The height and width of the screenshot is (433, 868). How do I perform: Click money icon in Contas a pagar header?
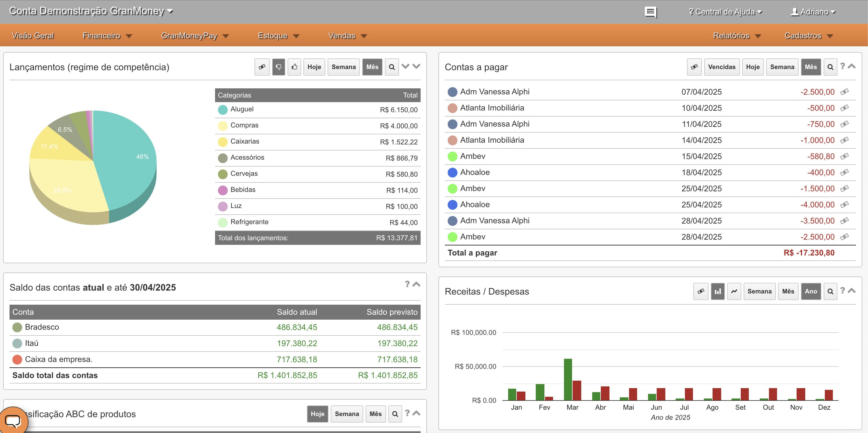[x=694, y=67]
